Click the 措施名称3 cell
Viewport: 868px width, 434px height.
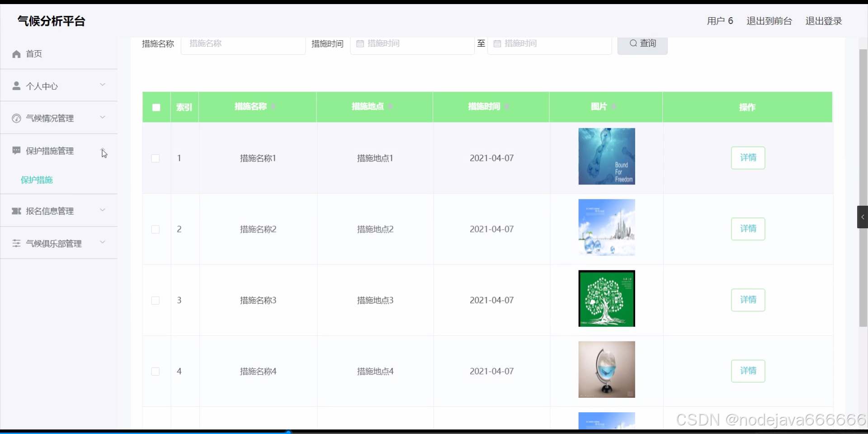[258, 300]
